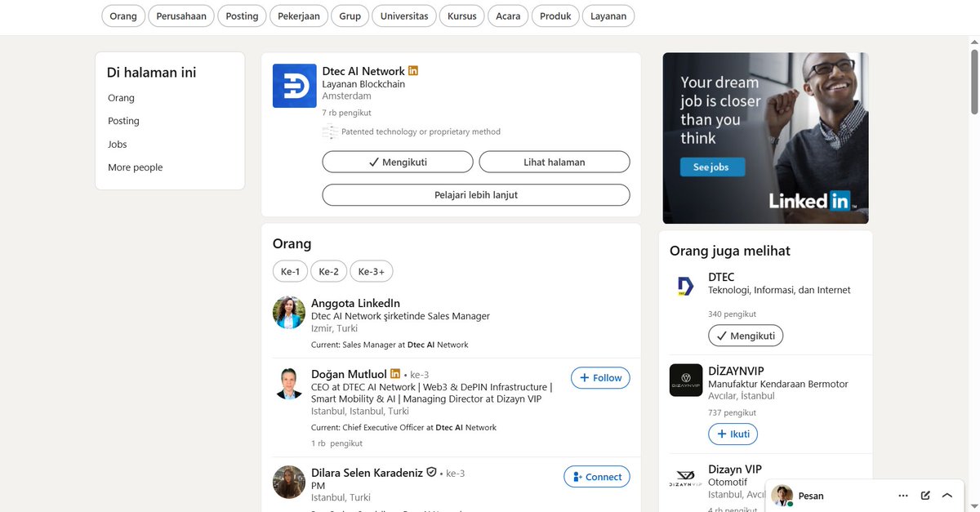The height and width of the screenshot is (512, 980).
Task: Open Dilara Selen Karadeniz's profile photo
Action: pos(289,482)
